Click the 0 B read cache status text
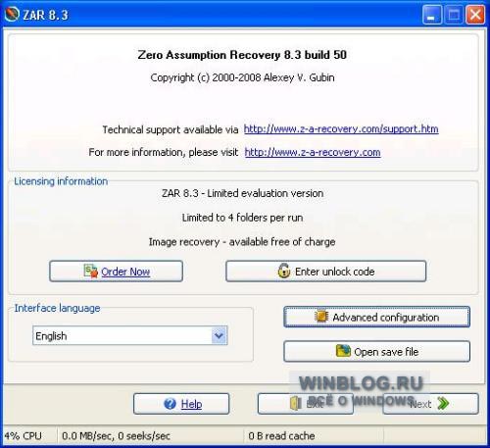Image resolution: width=490 pixels, height=448 pixels. (x=281, y=436)
